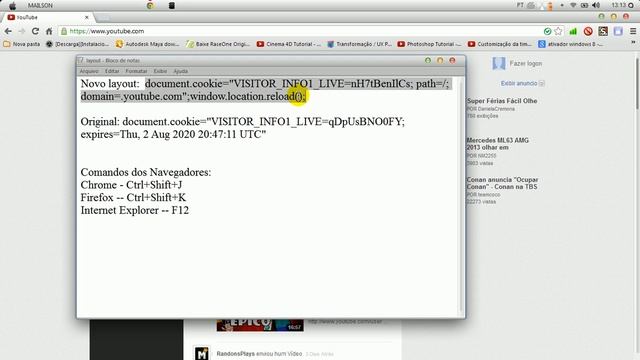Click the EPICO video thumbnail
Image resolution: width=640 pixels, height=360 pixels.
(260, 325)
